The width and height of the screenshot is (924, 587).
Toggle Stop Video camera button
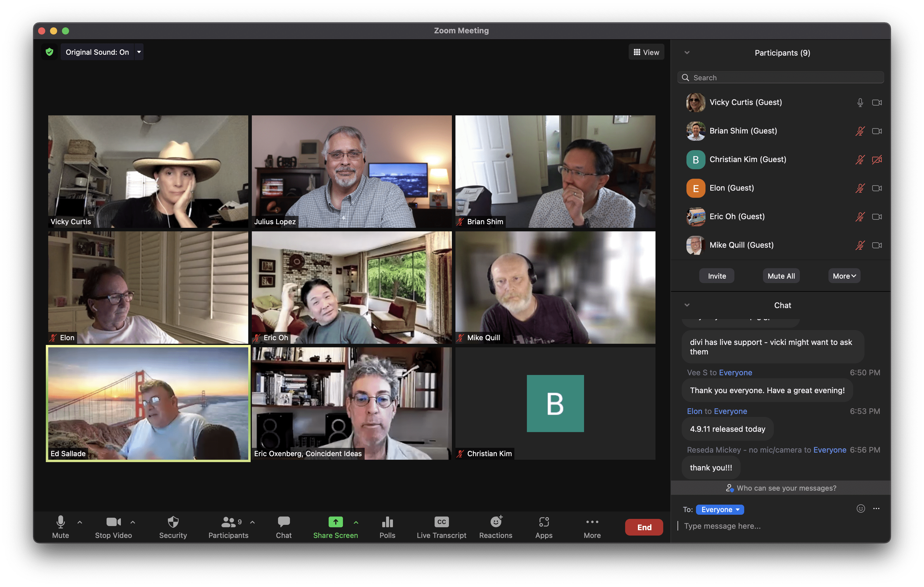[113, 522]
